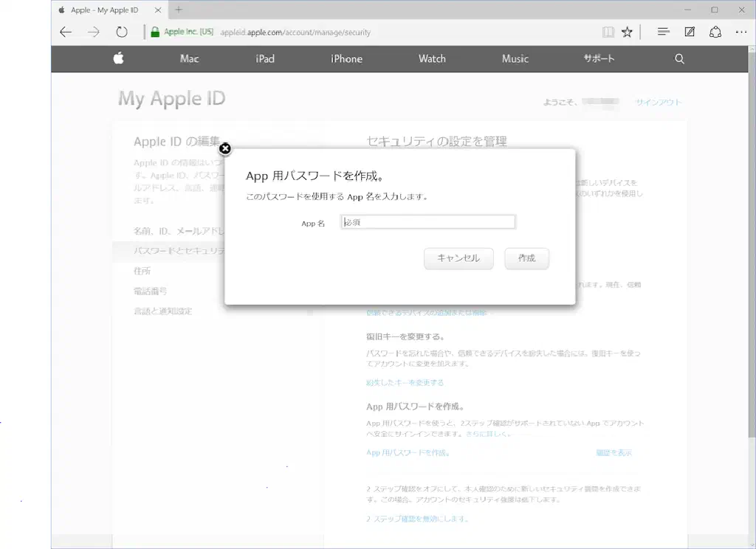Screen dimensions: 756x549
Task: Select the Apple - My Apple ID tab
Action: [x=104, y=10]
